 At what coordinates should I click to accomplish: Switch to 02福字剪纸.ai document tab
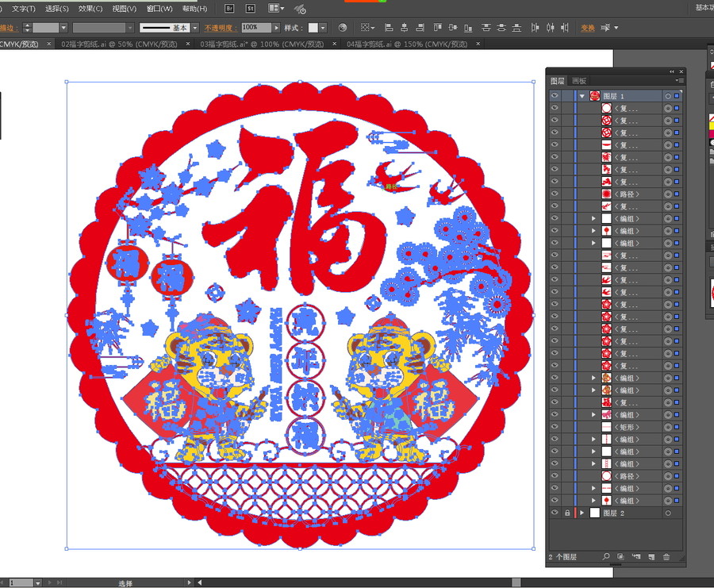[x=119, y=44]
